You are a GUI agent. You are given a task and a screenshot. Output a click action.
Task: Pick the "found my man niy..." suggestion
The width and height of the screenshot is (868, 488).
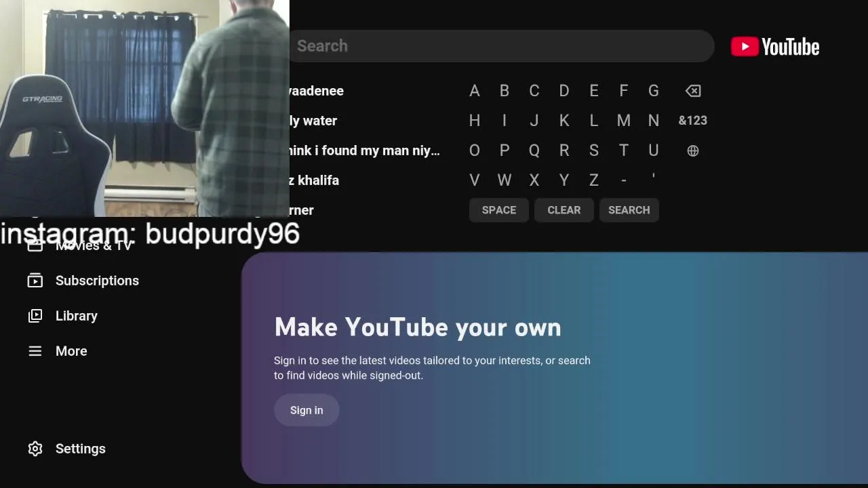coord(365,150)
